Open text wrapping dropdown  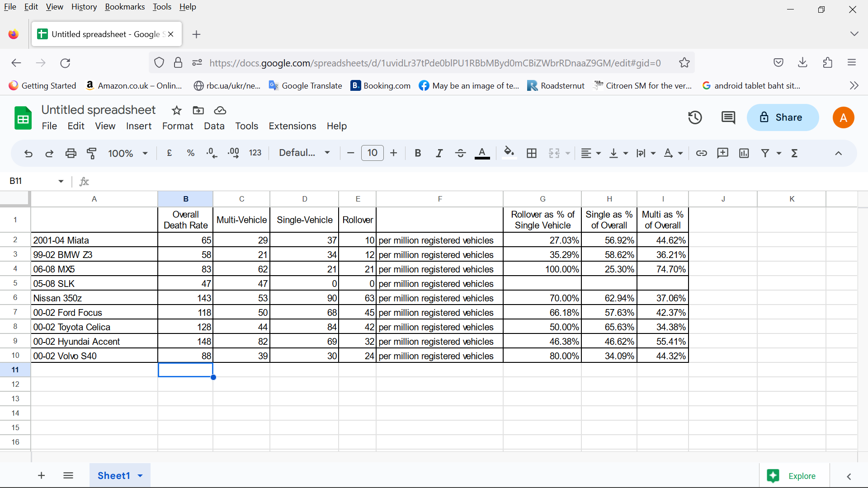pos(646,153)
